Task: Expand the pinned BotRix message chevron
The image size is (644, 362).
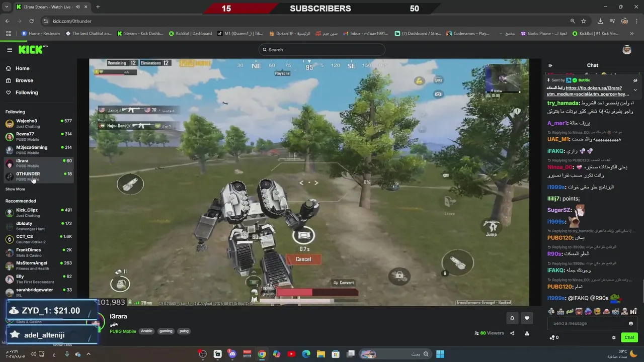Action: click(x=635, y=89)
